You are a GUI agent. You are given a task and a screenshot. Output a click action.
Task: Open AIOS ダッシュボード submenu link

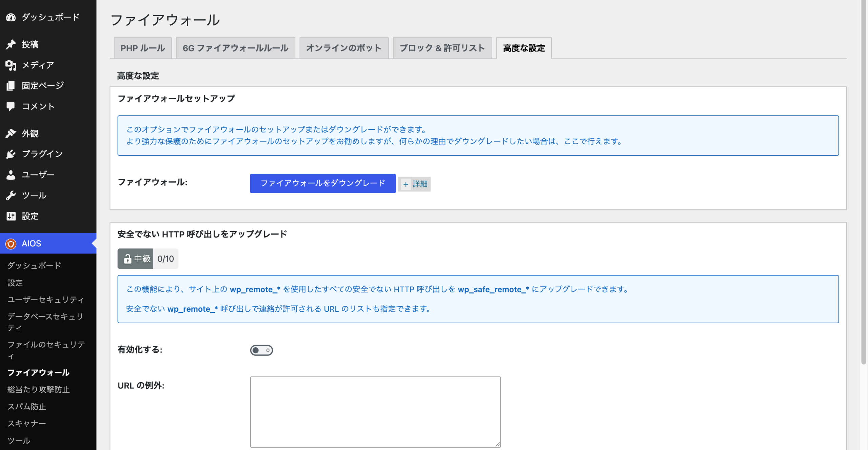(x=34, y=265)
